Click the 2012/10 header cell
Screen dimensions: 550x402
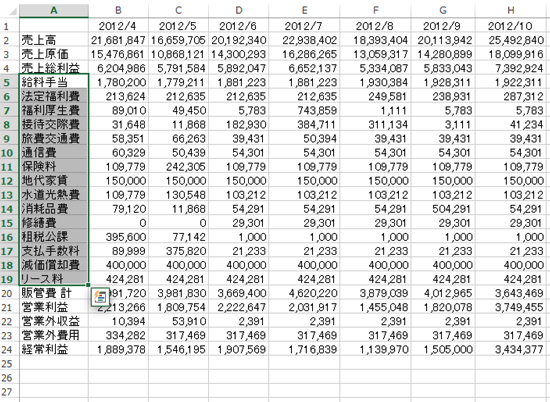click(511, 26)
